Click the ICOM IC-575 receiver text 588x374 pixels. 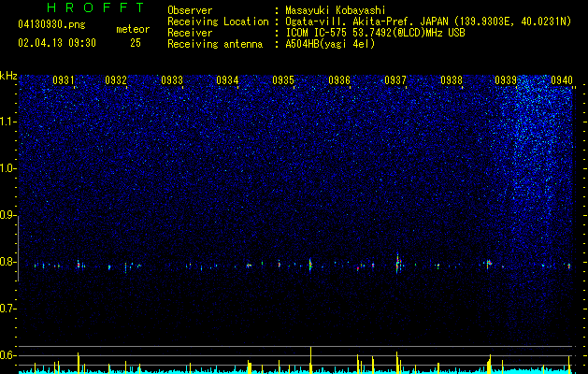point(375,33)
